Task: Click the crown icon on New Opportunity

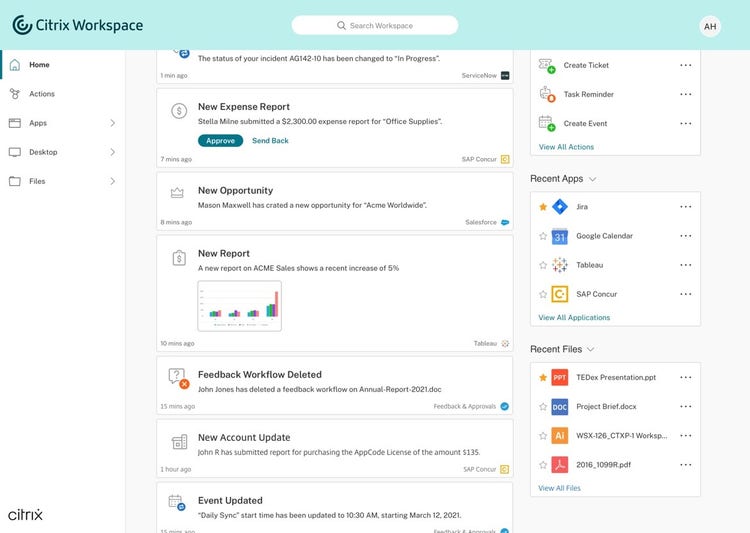Action: [177, 193]
